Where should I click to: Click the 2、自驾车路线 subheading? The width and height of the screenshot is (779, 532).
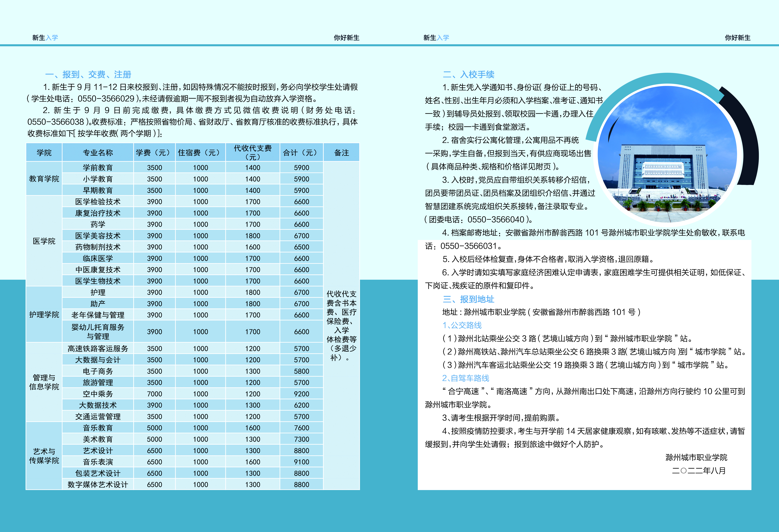coord(466,378)
